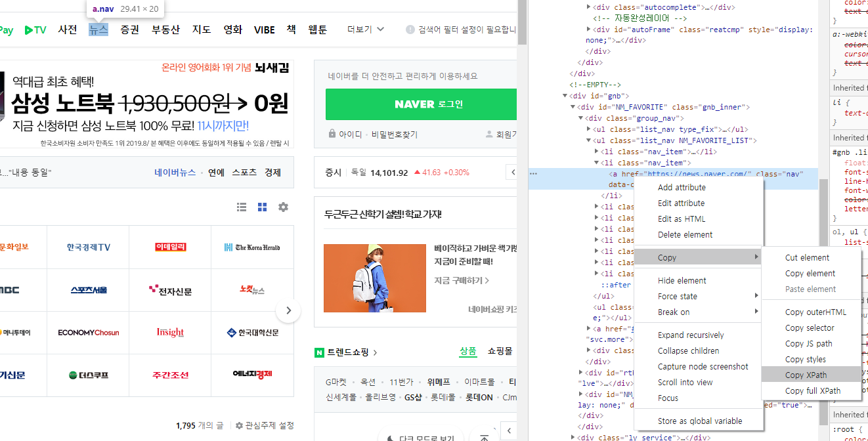This screenshot has width=868, height=441.
Task: Click the newsstand next page arrow
Action: click(x=288, y=310)
